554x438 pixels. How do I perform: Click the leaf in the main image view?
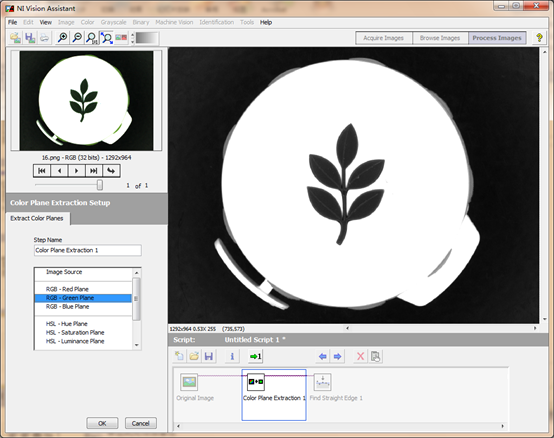tap(345, 183)
